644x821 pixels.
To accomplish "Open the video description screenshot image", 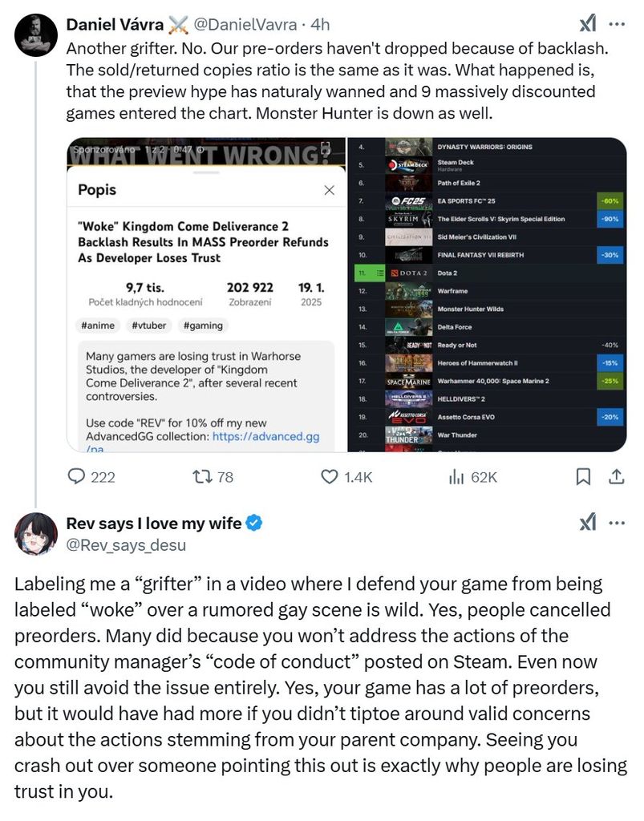I will [205, 294].
